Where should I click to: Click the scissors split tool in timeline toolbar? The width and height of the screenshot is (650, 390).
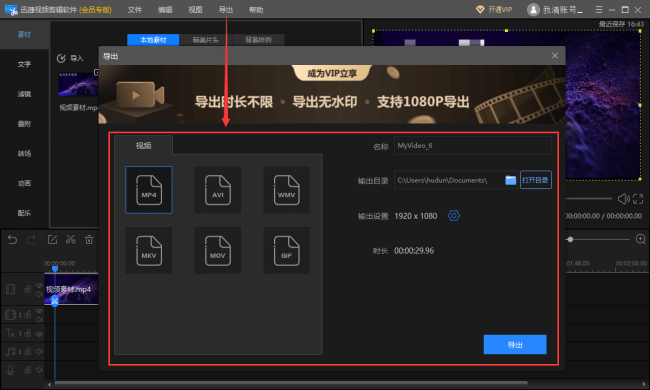pos(70,240)
